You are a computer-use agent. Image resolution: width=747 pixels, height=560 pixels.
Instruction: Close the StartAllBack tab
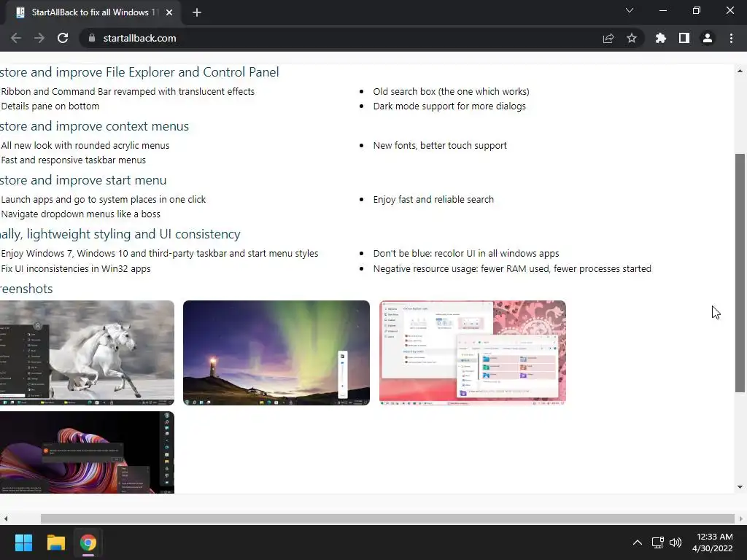click(169, 12)
